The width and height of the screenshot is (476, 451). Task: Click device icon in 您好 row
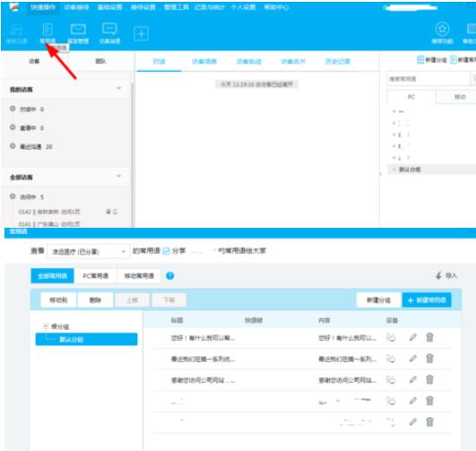(x=391, y=337)
